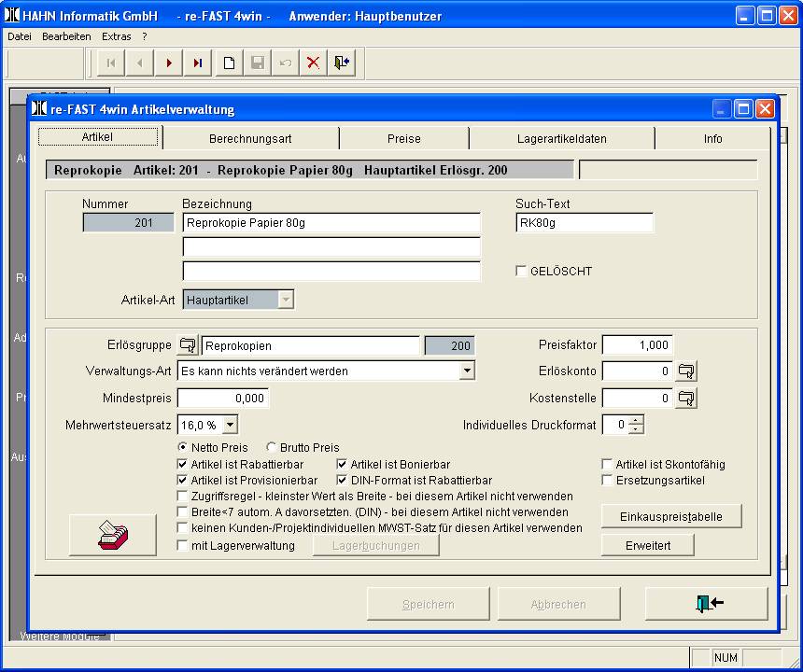Enable Artikel ist Skontofähig checkbox
The image size is (803, 672).
click(x=607, y=464)
